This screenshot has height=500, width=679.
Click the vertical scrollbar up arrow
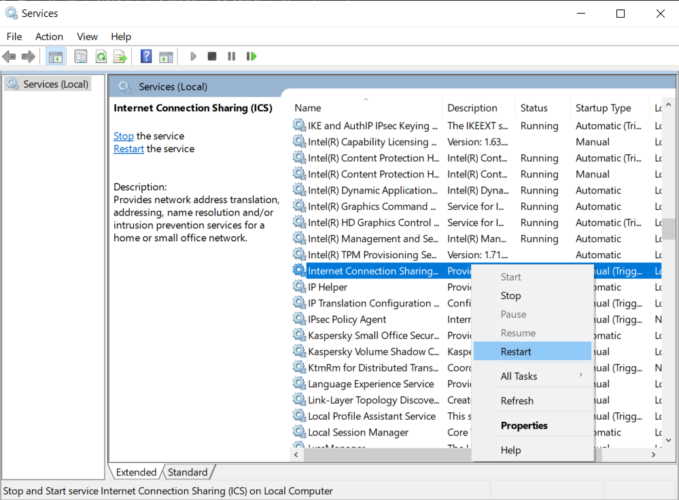point(669,105)
